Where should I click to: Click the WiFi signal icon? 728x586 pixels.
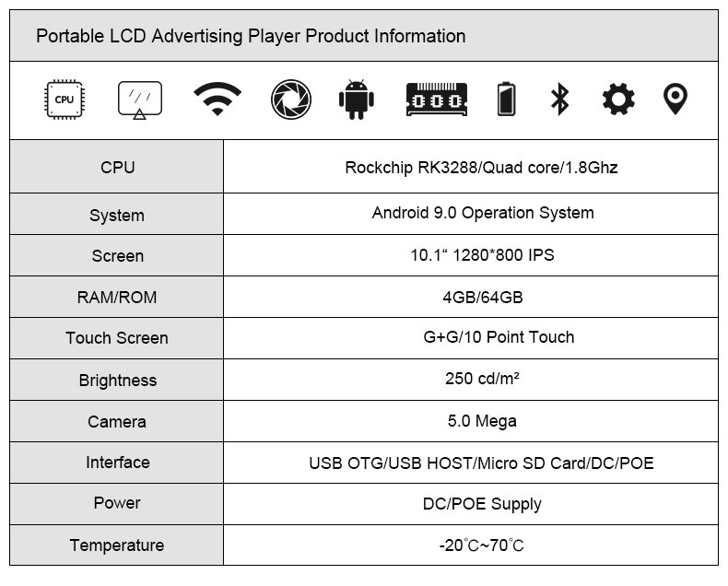217,99
